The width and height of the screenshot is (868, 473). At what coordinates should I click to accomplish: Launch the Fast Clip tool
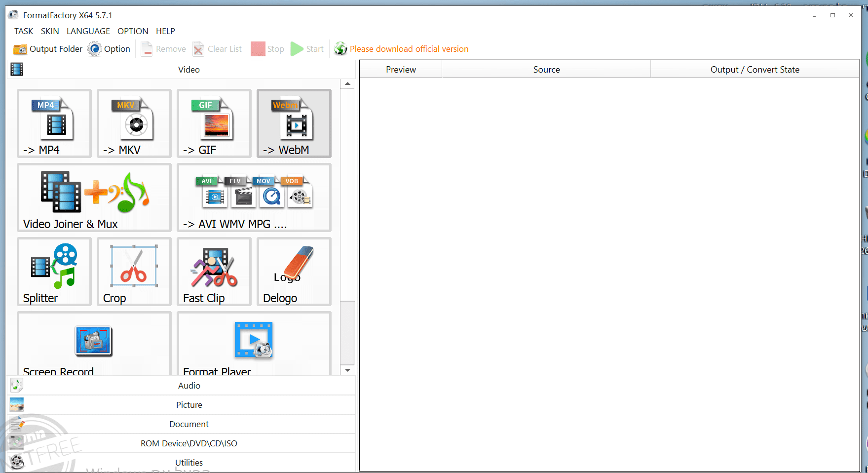click(x=214, y=272)
